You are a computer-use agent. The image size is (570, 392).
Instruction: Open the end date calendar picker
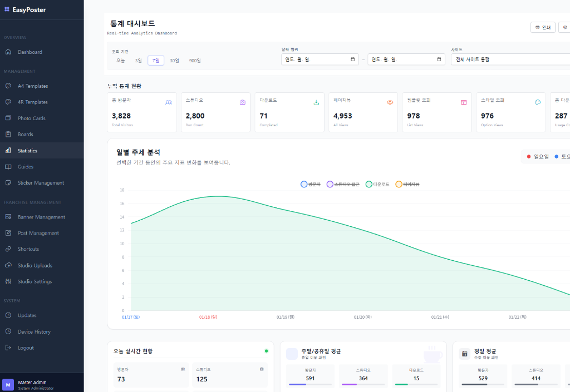(x=439, y=59)
